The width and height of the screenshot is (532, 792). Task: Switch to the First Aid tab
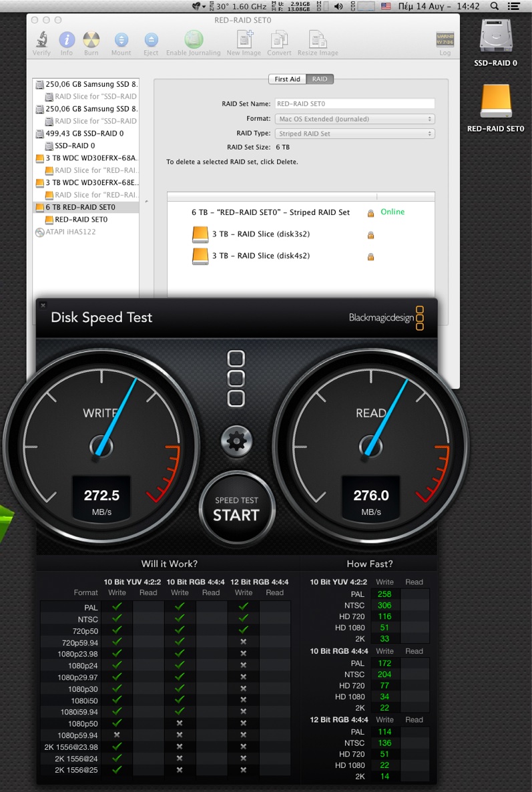pyautogui.click(x=287, y=79)
